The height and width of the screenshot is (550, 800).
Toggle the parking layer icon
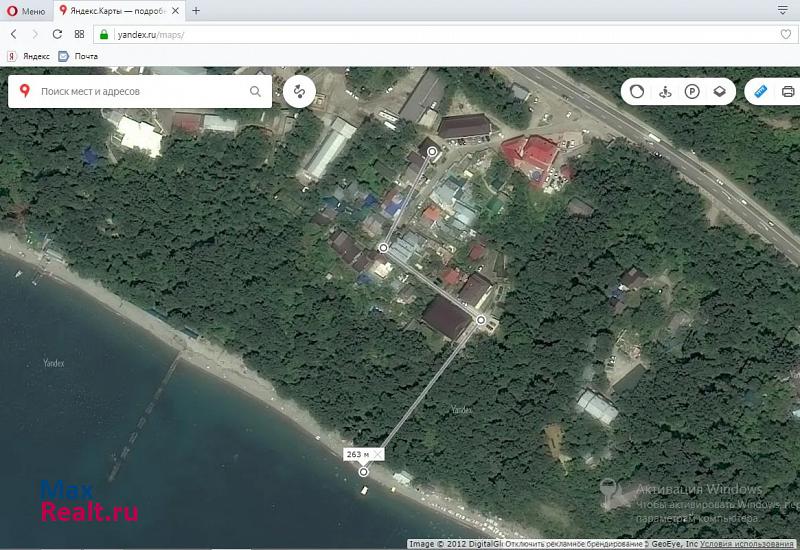692,92
